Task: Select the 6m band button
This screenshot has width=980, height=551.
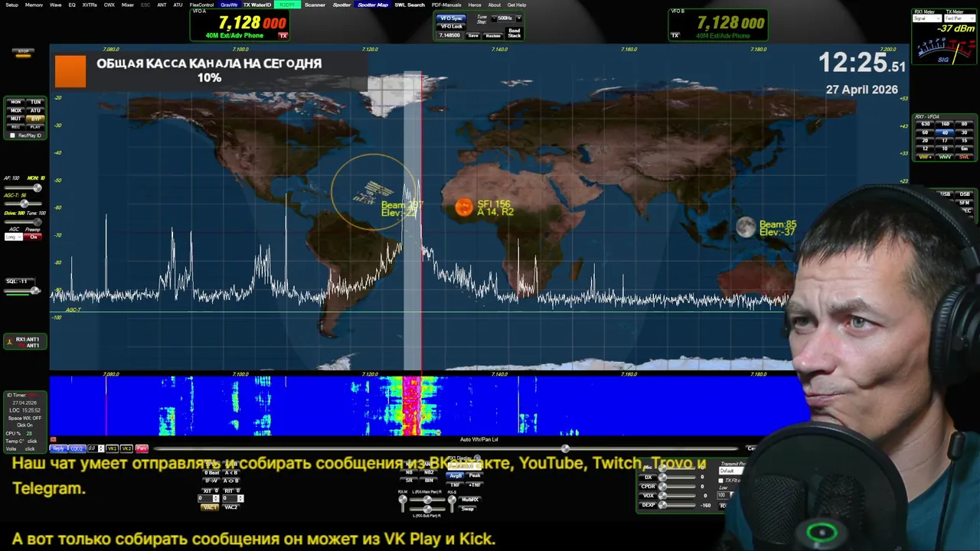Action: [x=964, y=148]
